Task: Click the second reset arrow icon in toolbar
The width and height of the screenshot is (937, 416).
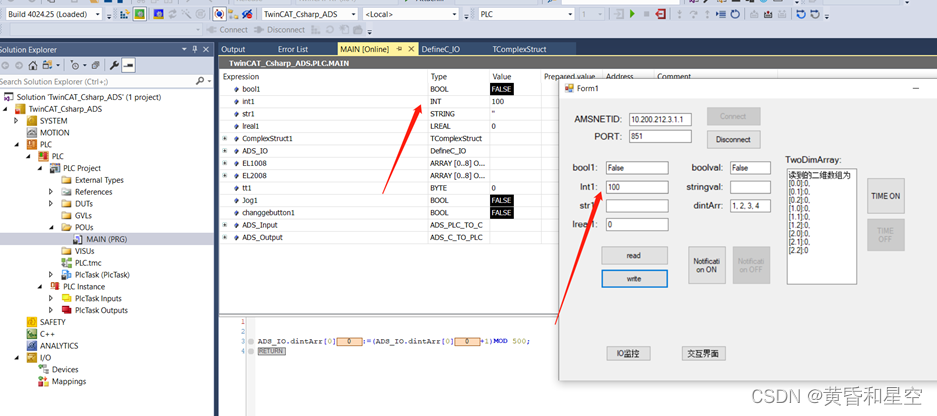Action: coord(815,14)
